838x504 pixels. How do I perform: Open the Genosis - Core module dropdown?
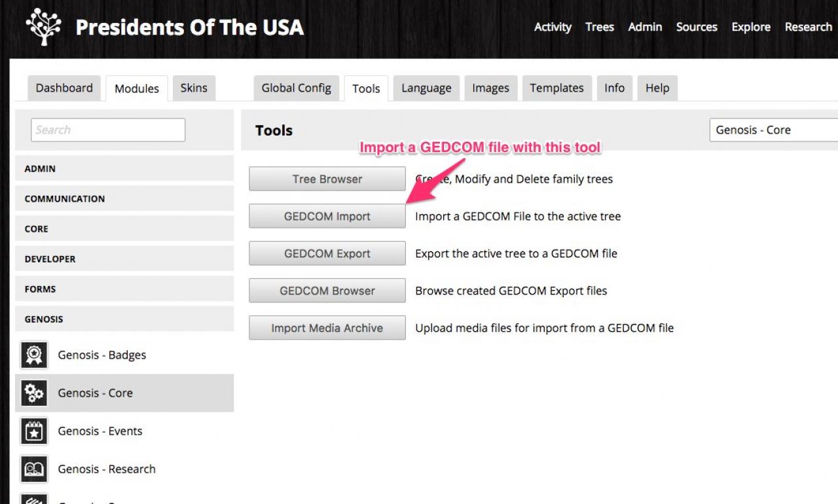pos(774,130)
